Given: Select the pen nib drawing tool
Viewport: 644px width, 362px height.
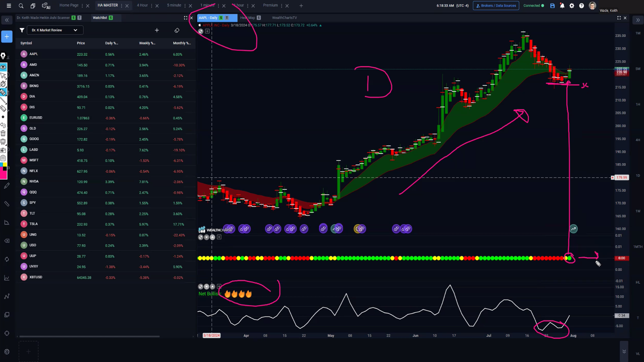Looking at the screenshot, I should (3, 56).
